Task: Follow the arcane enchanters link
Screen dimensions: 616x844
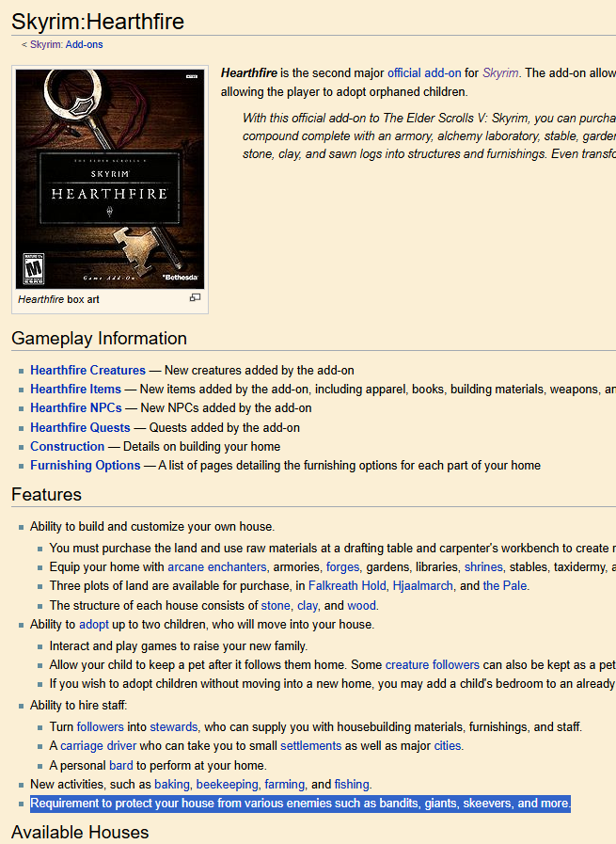Action: pos(217,566)
